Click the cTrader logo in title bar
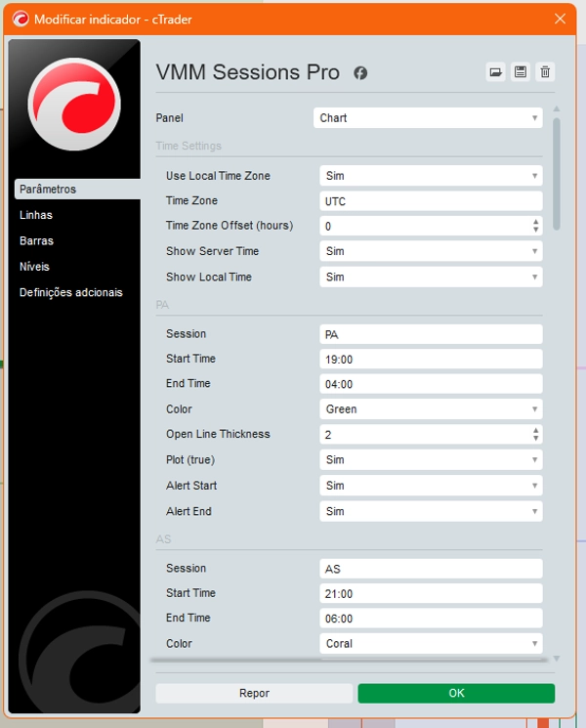Viewport: 586px width, 728px height. (x=21, y=19)
